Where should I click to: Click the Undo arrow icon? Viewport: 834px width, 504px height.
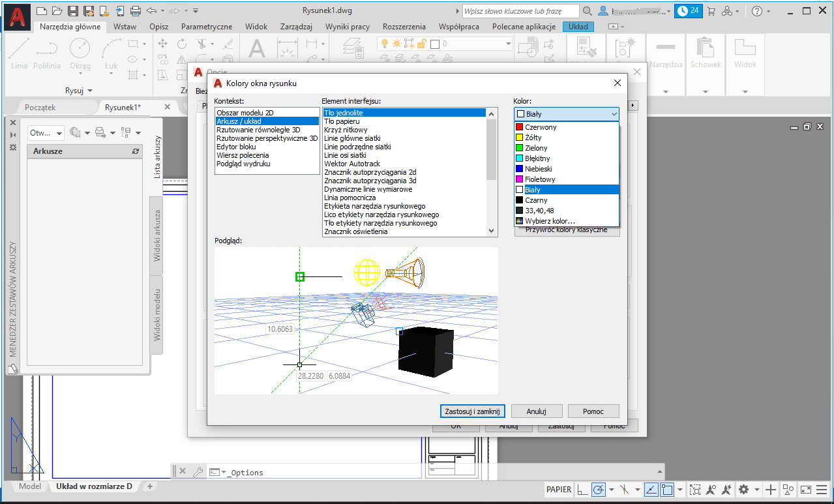pos(151,10)
